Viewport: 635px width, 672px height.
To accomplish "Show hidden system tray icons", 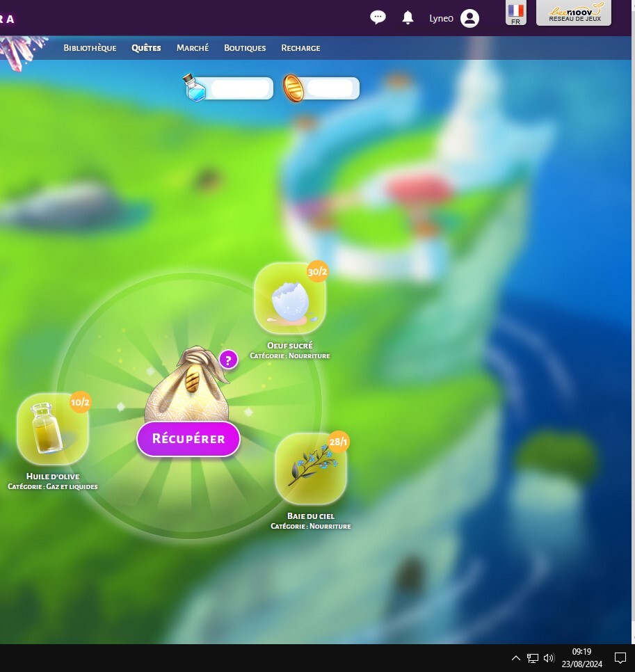I will point(516,658).
